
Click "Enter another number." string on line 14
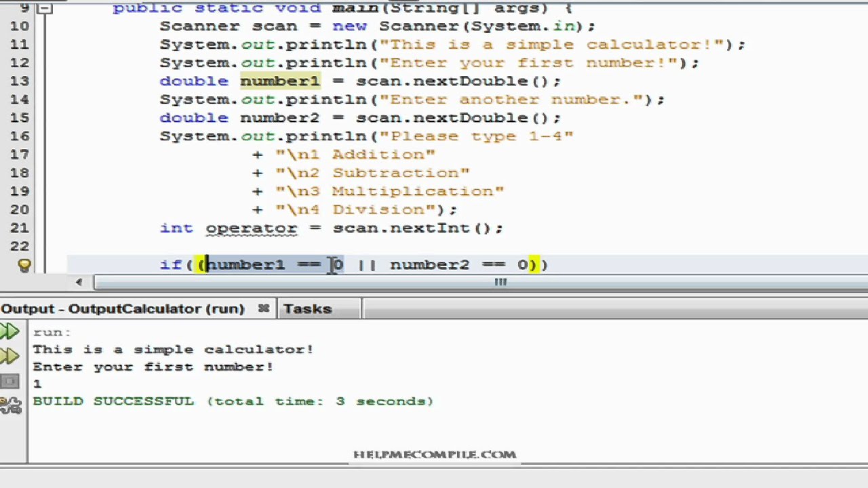tap(511, 99)
